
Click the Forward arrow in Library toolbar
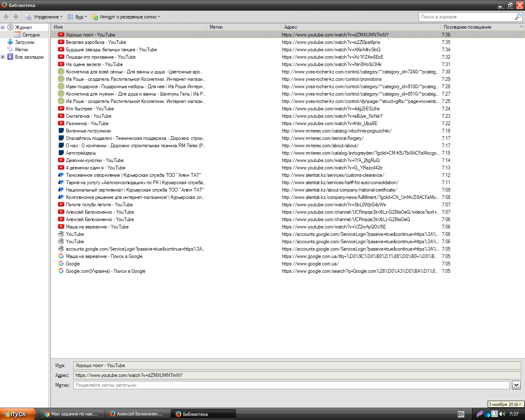[x=16, y=17]
